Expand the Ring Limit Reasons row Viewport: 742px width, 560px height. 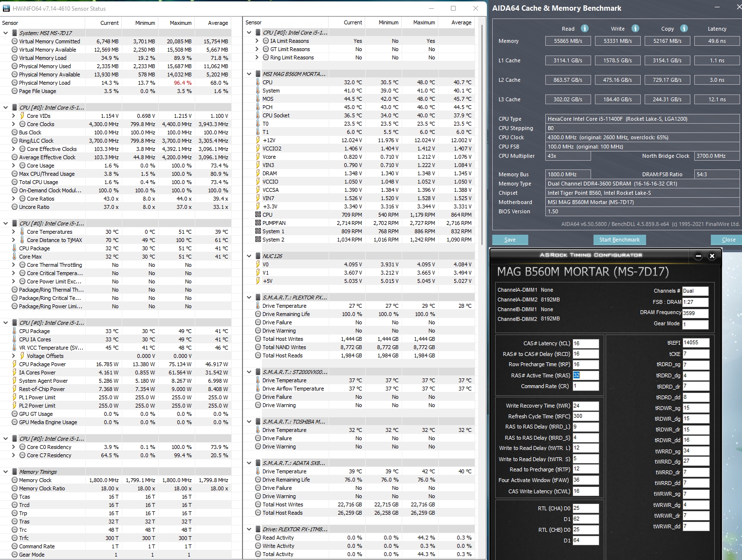(x=257, y=57)
